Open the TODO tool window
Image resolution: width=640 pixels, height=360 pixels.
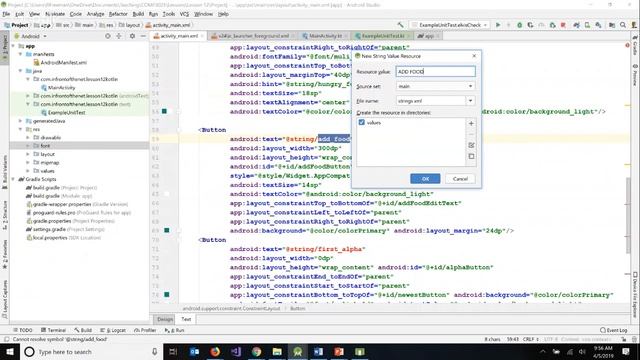[23, 330]
